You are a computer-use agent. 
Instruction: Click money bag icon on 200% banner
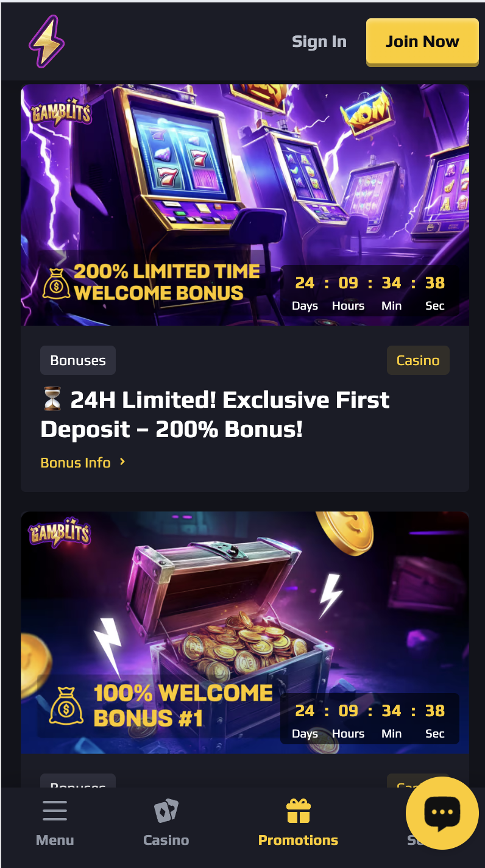[x=56, y=283]
